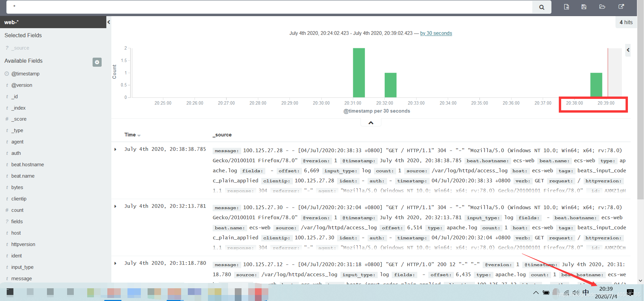Screen dimensions: 644x301
Task: Select the beat.hostname field
Action: [28, 165]
